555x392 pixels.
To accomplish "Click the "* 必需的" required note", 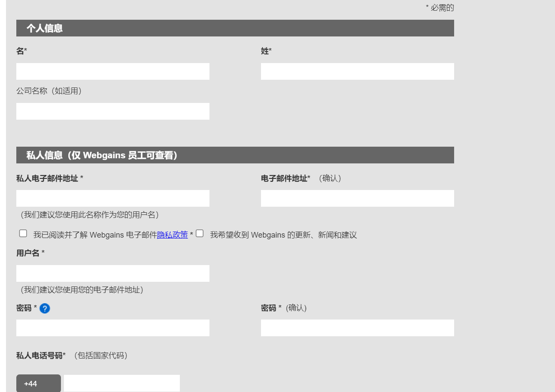I will coord(440,8).
